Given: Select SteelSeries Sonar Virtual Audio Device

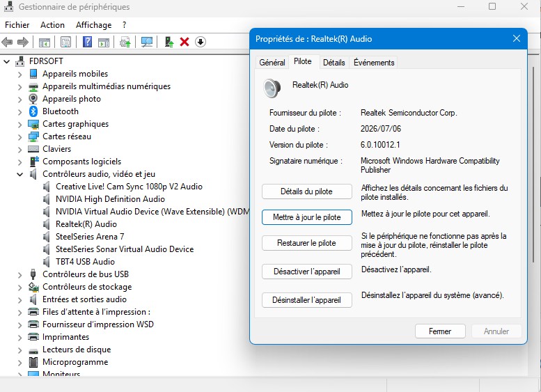Looking at the screenshot, I should click(x=125, y=249).
